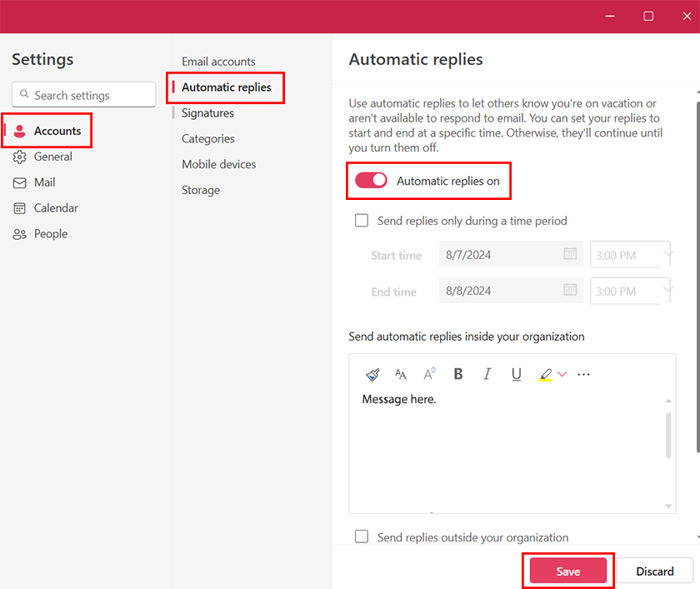Image resolution: width=700 pixels, height=589 pixels.
Task: Apply the yellow highlight pen
Action: pos(545,374)
